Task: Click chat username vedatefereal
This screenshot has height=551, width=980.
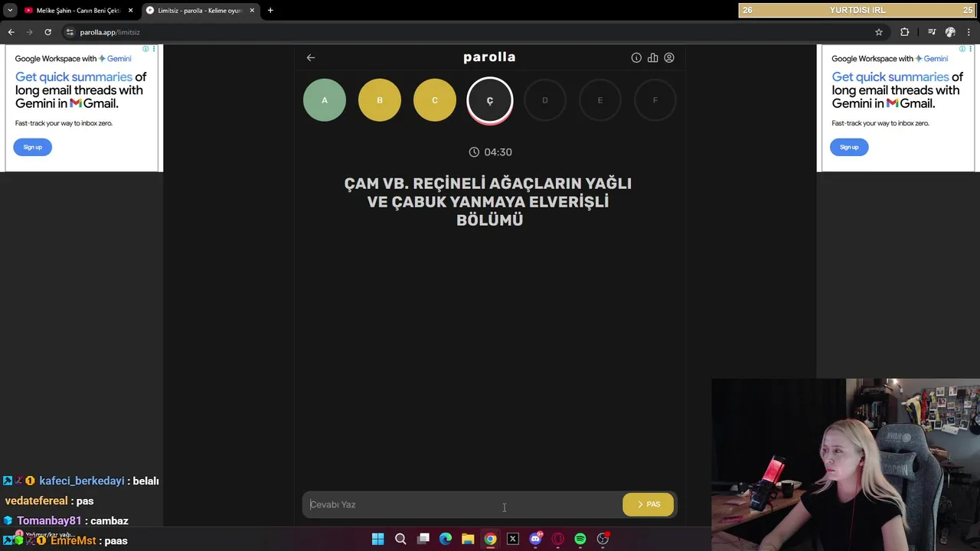Action: click(x=36, y=501)
